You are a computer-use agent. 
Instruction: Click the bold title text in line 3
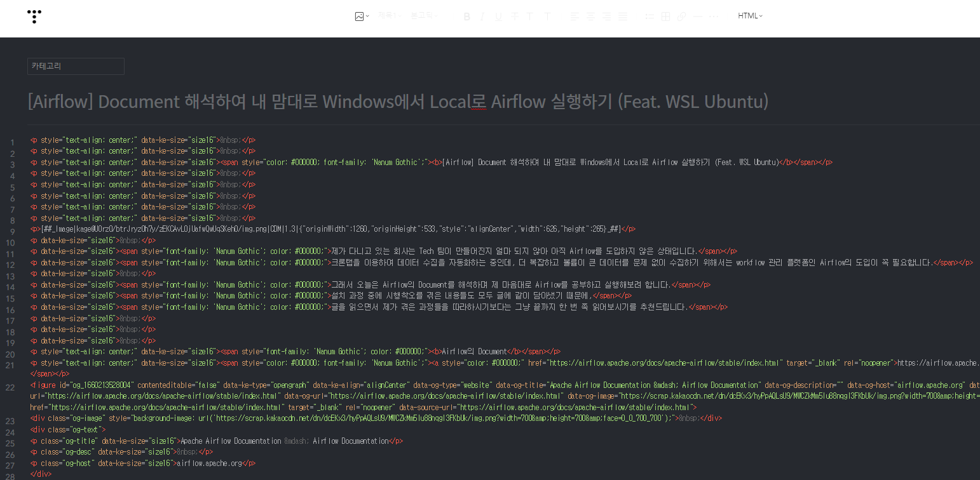coord(610,163)
